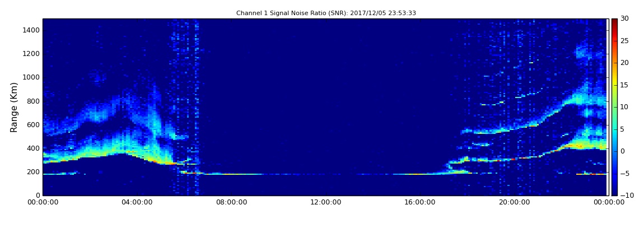This screenshot has height=228, width=644.
Task: Click the 20:00:00 time axis label
Action: point(514,203)
